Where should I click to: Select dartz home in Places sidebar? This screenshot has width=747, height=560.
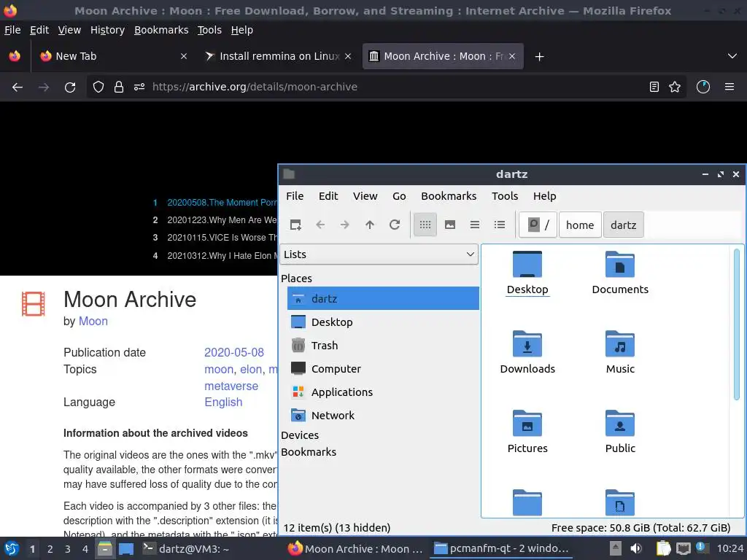tap(383, 298)
